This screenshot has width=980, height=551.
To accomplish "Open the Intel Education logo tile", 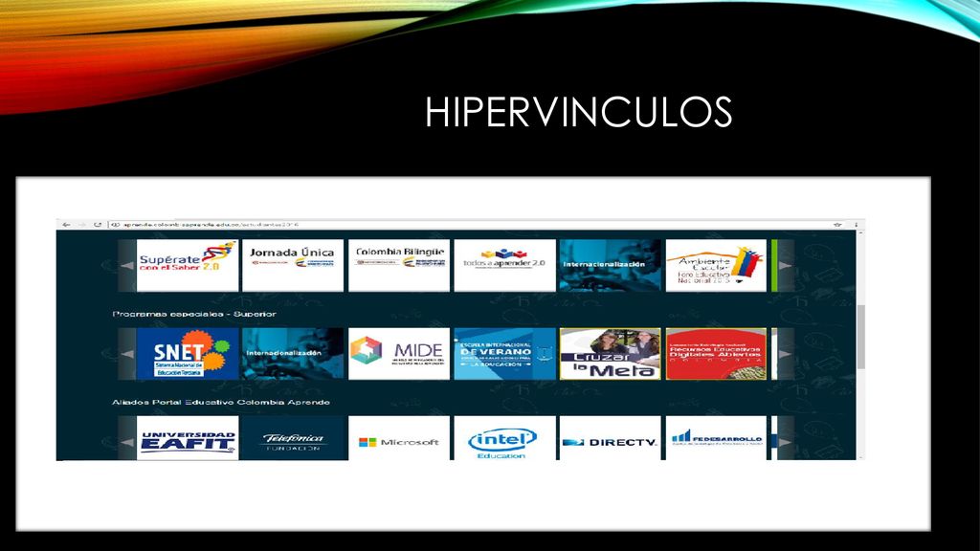I will tap(504, 438).
